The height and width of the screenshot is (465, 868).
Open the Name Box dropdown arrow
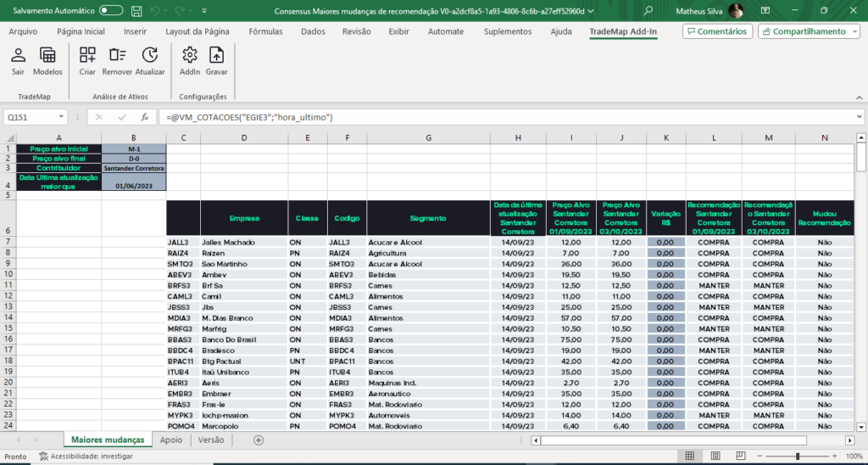pyautogui.click(x=61, y=117)
